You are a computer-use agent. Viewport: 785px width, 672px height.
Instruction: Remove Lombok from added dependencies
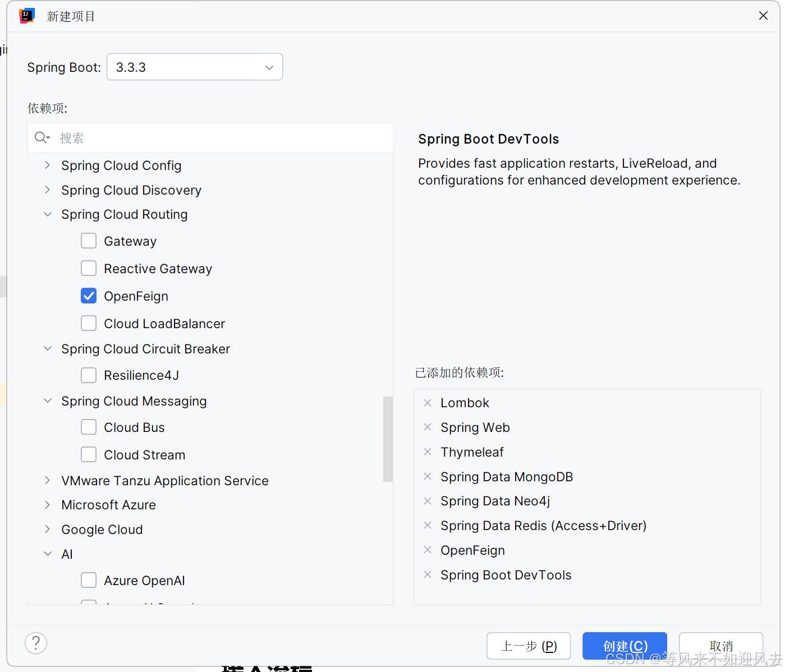pos(428,403)
